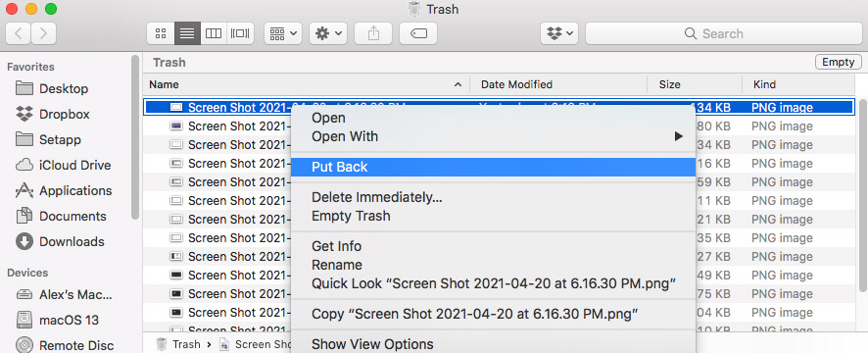Choose Rename in the context menu
This screenshot has height=353, width=868.
point(493,265)
